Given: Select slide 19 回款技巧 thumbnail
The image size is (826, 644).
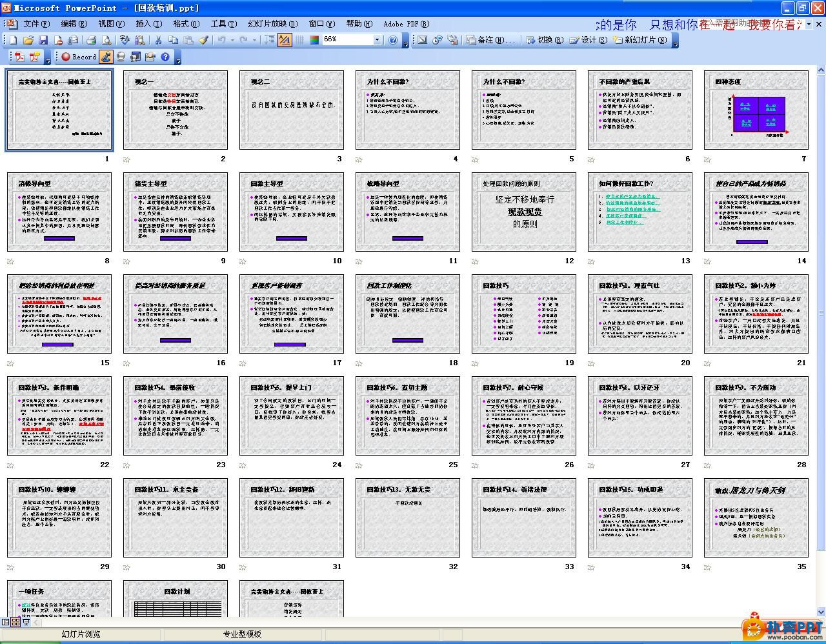Looking at the screenshot, I should coord(524,314).
